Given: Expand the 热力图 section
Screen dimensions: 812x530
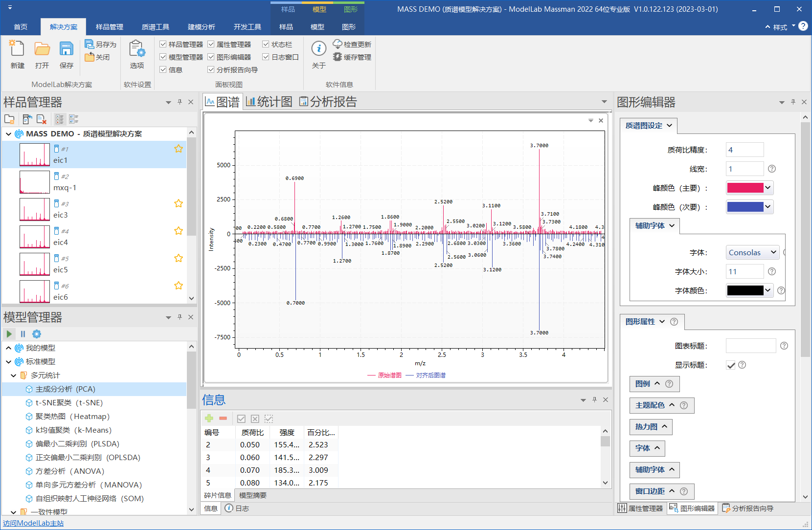Looking at the screenshot, I should point(651,427).
